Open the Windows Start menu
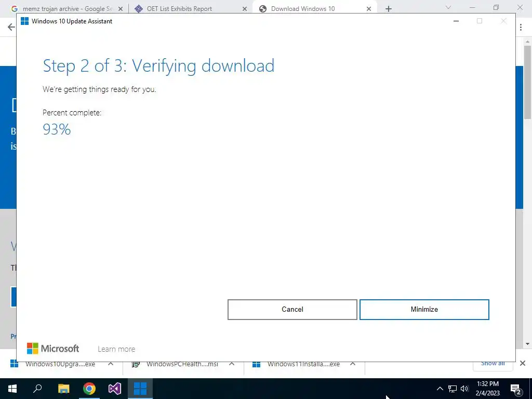This screenshot has width=532, height=399. pyautogui.click(x=12, y=389)
